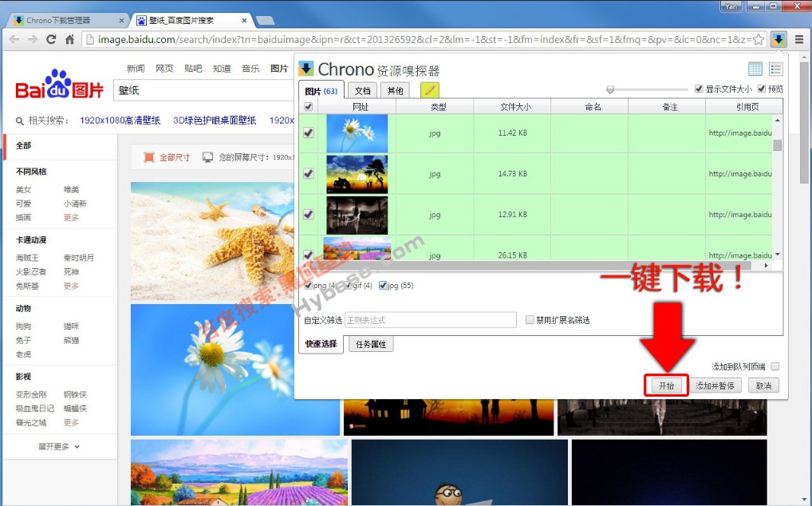Click the 添加并暂停 button

(715, 385)
